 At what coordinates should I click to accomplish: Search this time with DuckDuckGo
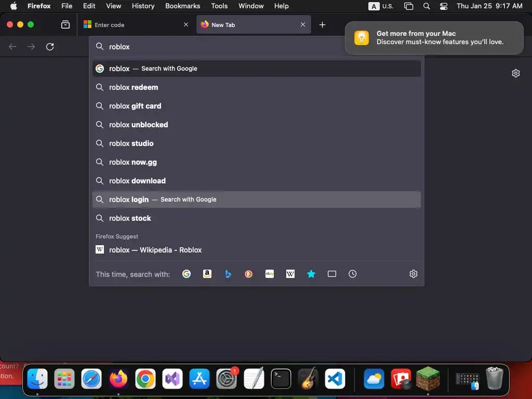point(249,274)
